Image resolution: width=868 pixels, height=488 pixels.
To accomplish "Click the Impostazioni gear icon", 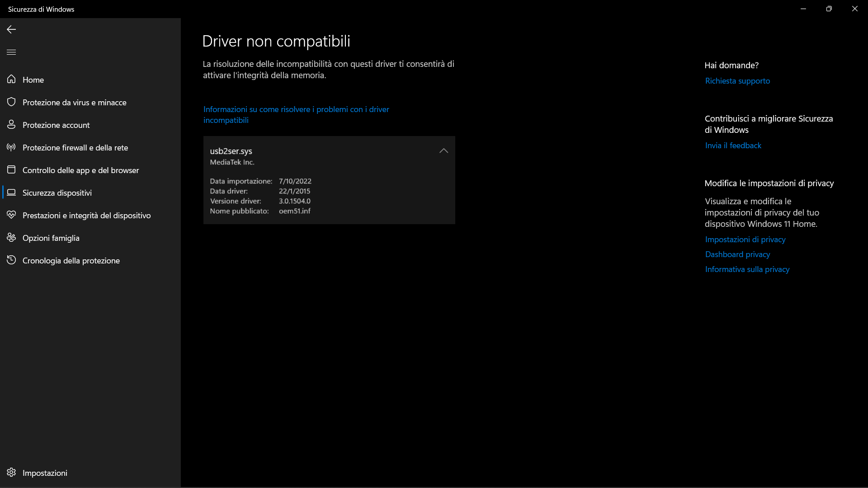I will pos(11,473).
